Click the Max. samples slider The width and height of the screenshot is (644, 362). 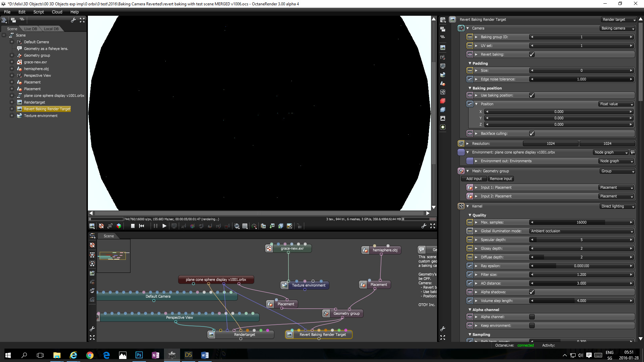[x=581, y=222]
